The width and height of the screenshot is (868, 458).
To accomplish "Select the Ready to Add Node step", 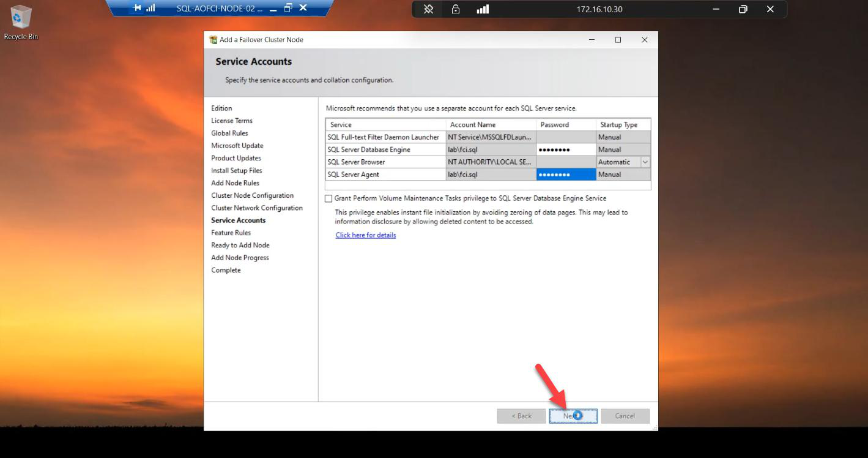I will coord(240,245).
